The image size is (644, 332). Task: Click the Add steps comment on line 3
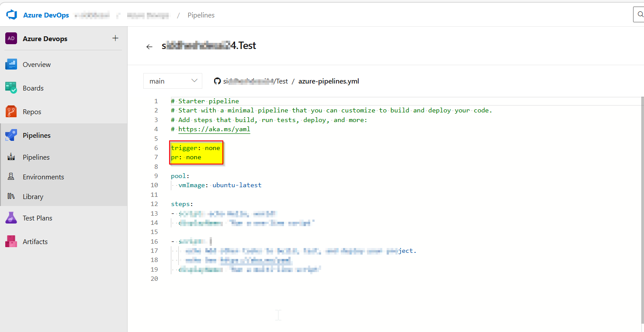[x=269, y=120]
